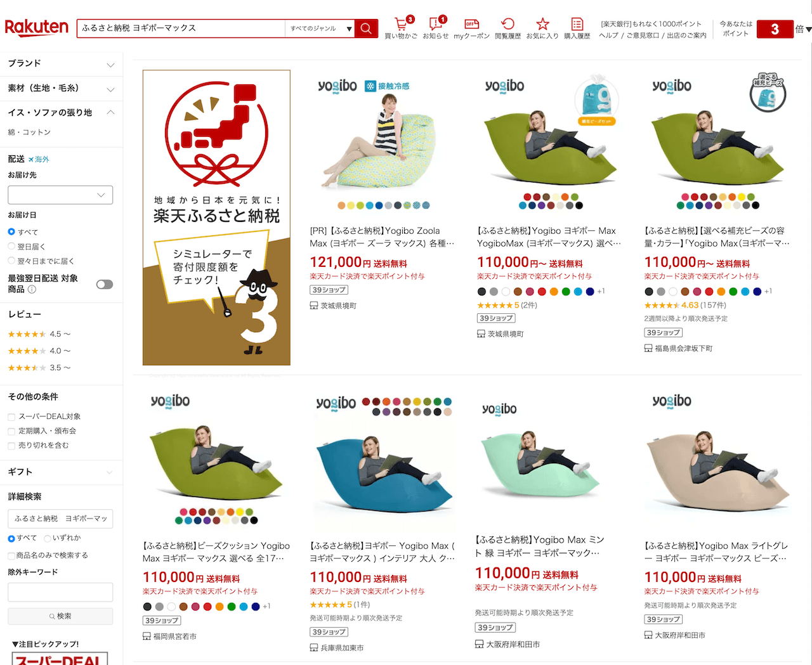Toggle 最強翌日配送 対象商品 switch

click(x=105, y=284)
